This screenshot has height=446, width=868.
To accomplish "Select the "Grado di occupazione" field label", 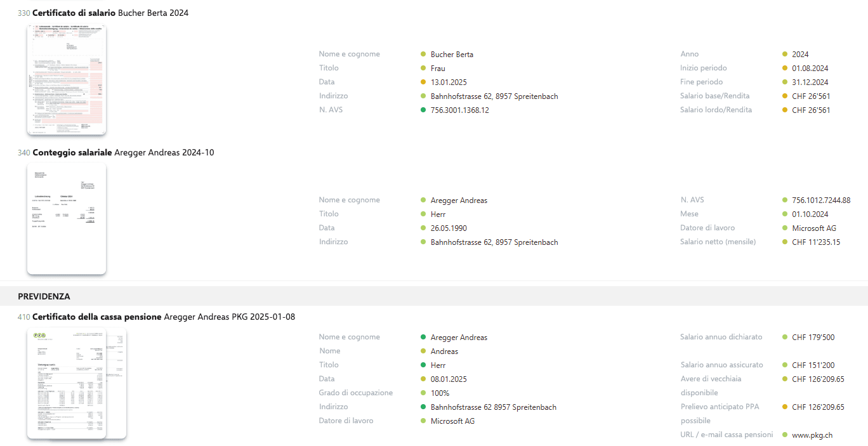I will pos(356,393).
